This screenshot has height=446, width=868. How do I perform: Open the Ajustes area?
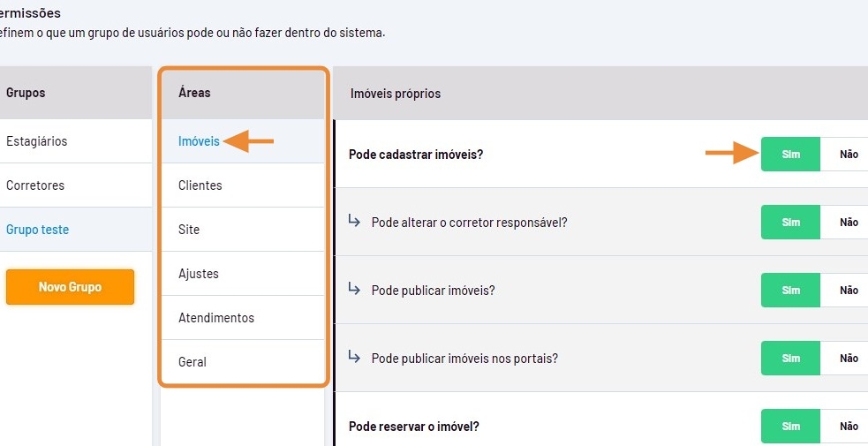pos(199,274)
